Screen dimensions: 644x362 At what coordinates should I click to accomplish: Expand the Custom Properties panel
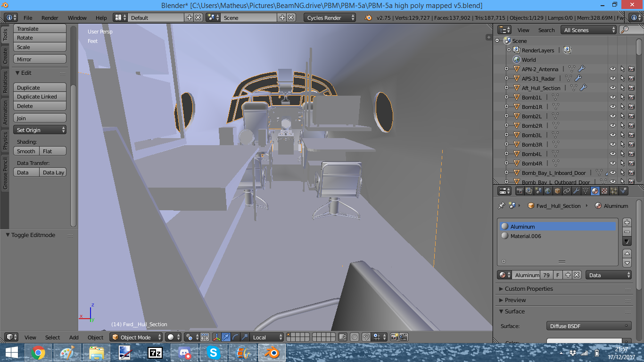(528, 288)
